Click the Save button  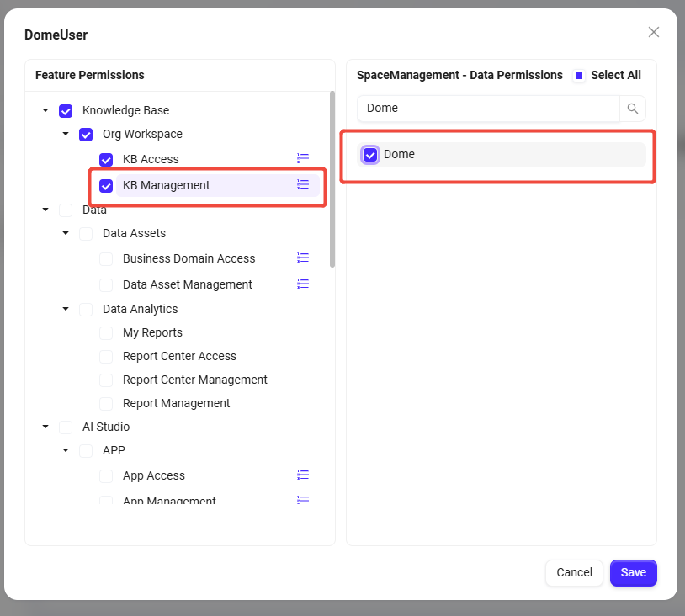point(633,572)
